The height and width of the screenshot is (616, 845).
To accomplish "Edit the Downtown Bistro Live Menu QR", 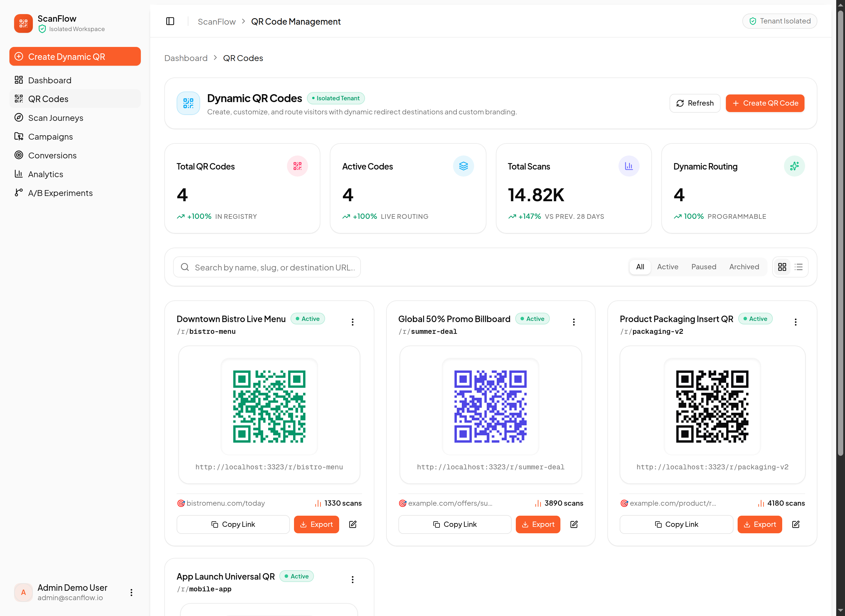I will coord(353,525).
